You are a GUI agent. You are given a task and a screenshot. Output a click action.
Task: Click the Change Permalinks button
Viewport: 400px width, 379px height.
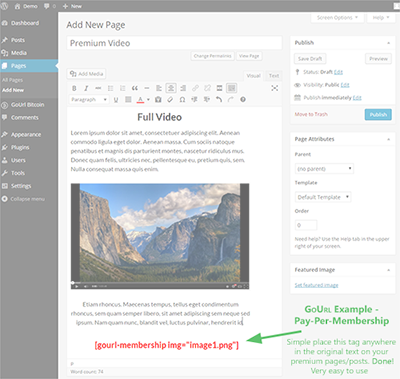point(212,56)
